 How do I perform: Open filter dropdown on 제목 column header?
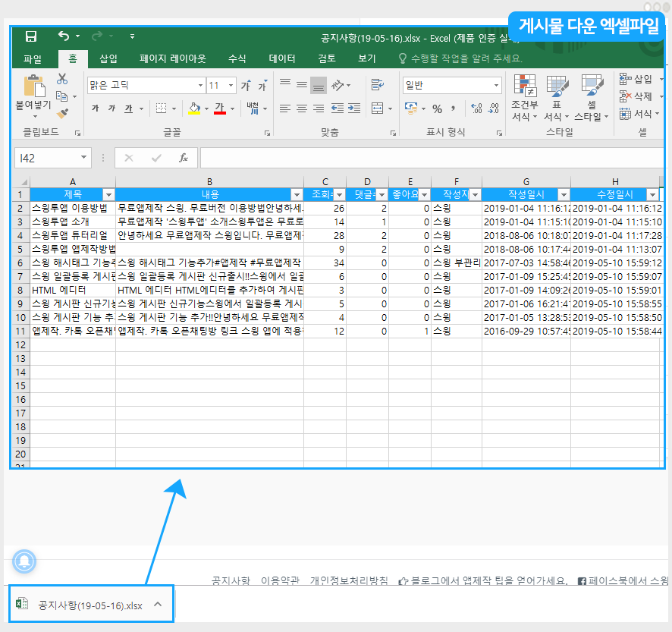click(108, 195)
